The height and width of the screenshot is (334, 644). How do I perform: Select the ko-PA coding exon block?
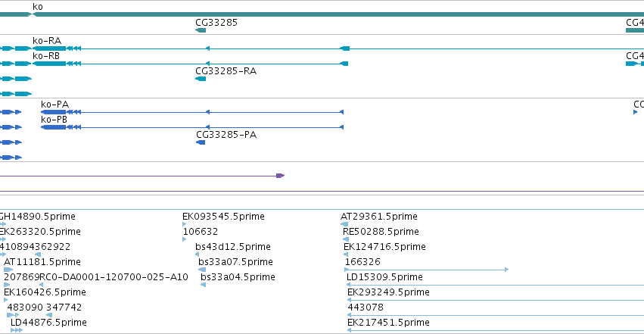coord(54,112)
